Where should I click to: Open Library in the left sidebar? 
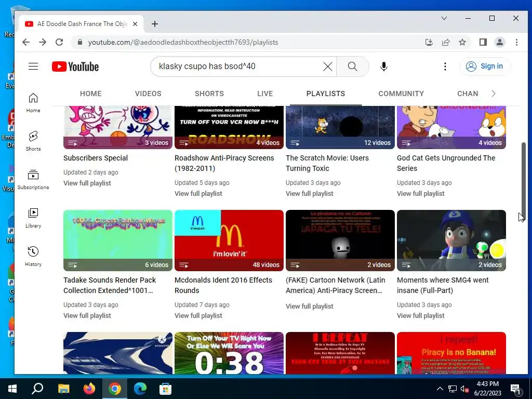point(33,218)
